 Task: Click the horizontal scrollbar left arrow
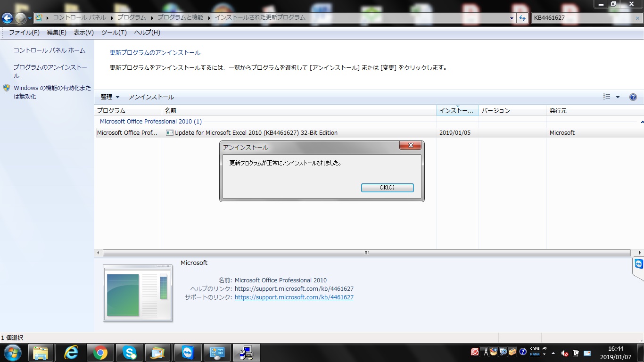pos(98,253)
